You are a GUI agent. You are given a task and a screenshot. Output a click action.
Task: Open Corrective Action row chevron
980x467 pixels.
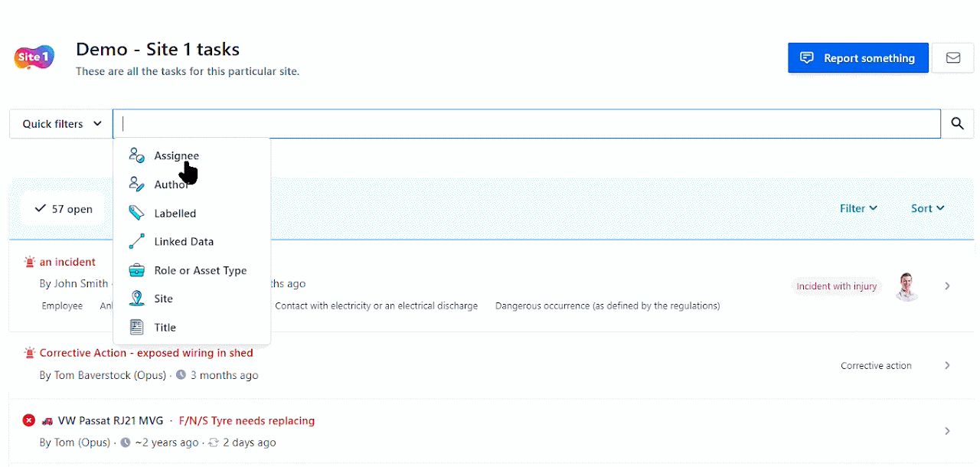click(x=947, y=365)
